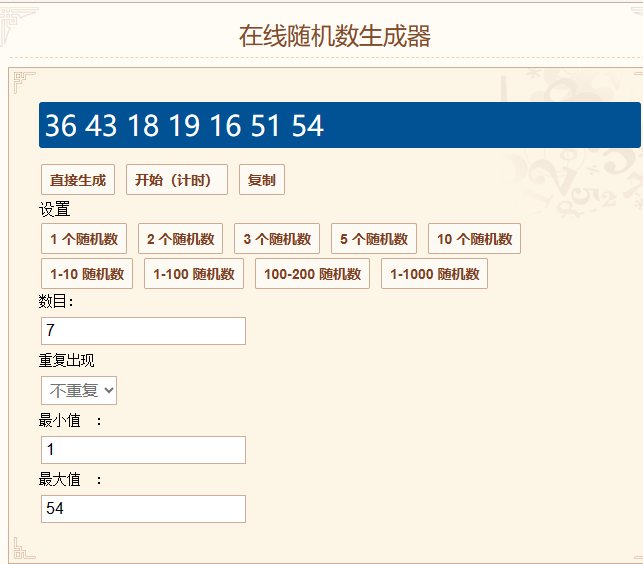
Task: Open the 不重复 repeat dropdown
Action: pos(79,390)
